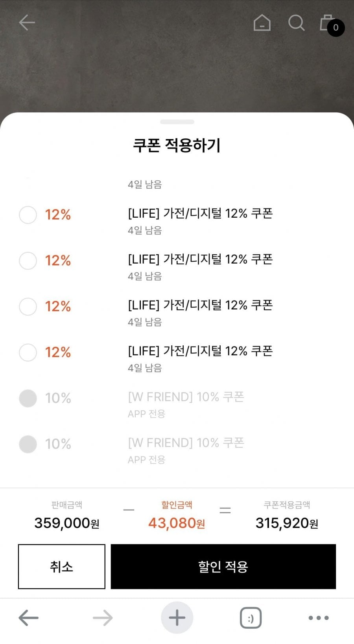Select the third 12% LIFE coupon radio
The image size is (354, 644).
[28, 306]
